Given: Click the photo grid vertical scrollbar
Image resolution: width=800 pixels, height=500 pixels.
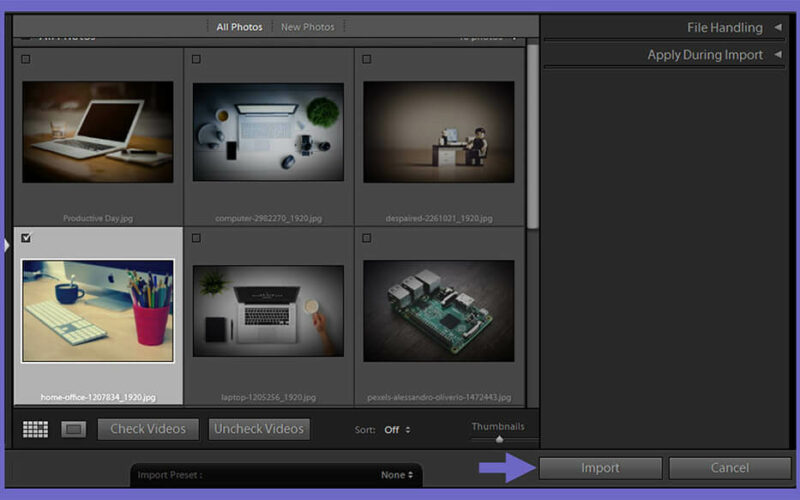Looking at the screenshot, I should 533,137.
